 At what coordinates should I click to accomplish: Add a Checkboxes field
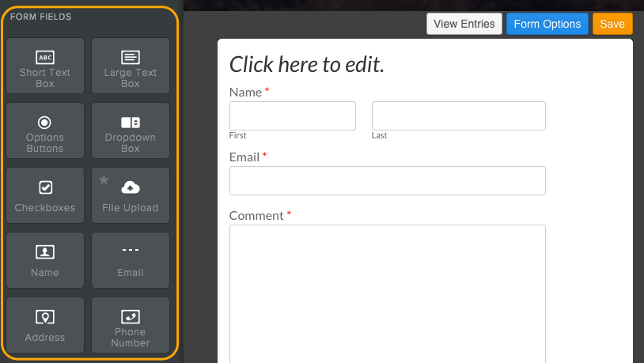(x=45, y=195)
